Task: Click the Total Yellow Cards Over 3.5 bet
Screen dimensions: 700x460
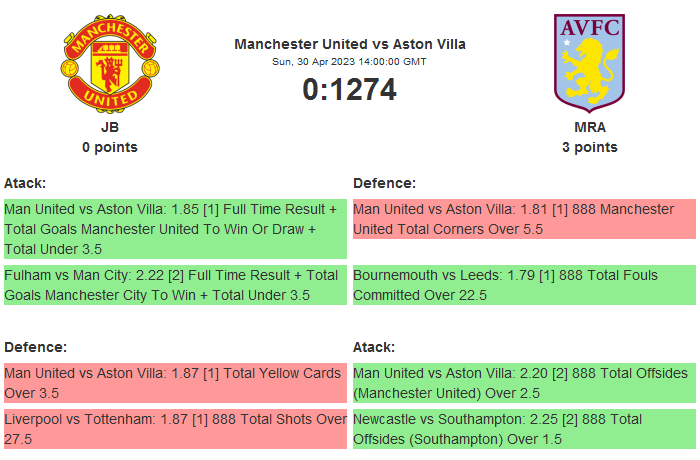Action: click(175, 383)
